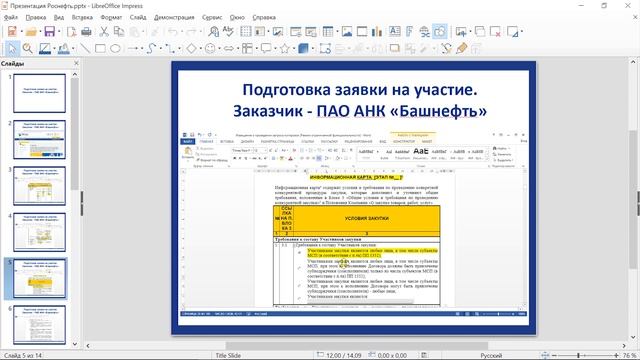Open the Сервис menu
640x360 pixels.
pos(212,18)
